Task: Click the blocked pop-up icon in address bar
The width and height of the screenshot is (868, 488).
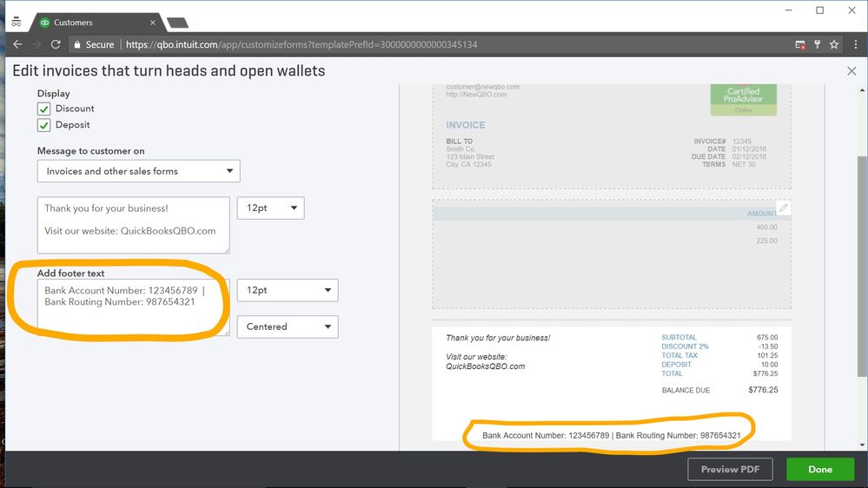Action: 800,44
